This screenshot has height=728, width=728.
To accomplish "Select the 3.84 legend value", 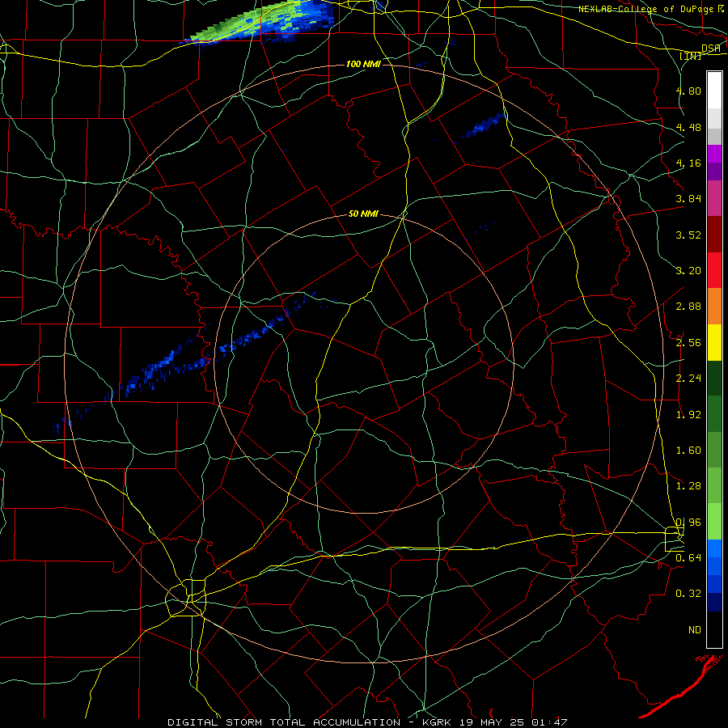I will click(688, 199).
